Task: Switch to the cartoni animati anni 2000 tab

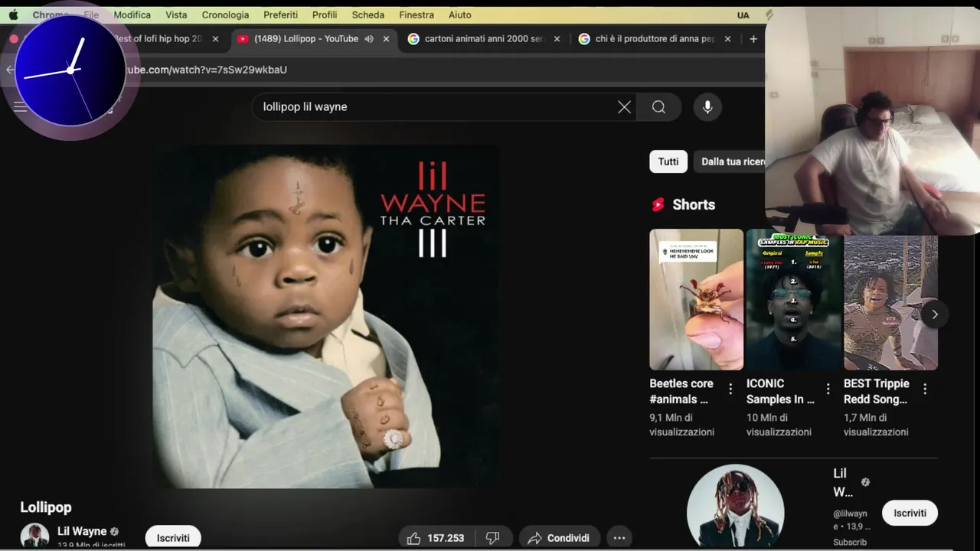Action: coord(484,38)
